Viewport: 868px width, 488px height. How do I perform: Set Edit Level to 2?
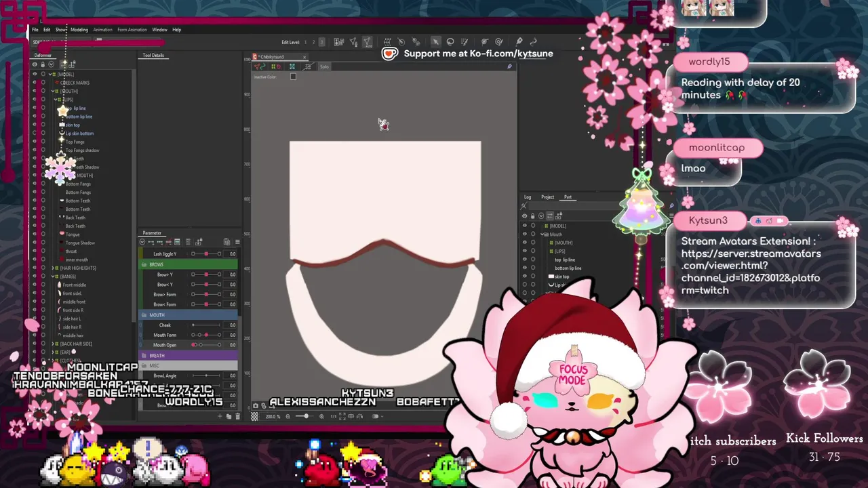click(x=313, y=42)
